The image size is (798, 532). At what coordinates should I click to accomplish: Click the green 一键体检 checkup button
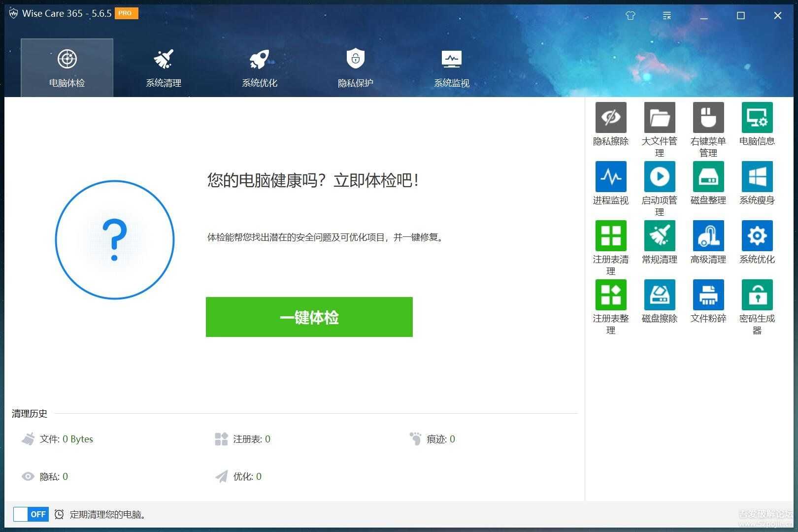[x=309, y=317]
